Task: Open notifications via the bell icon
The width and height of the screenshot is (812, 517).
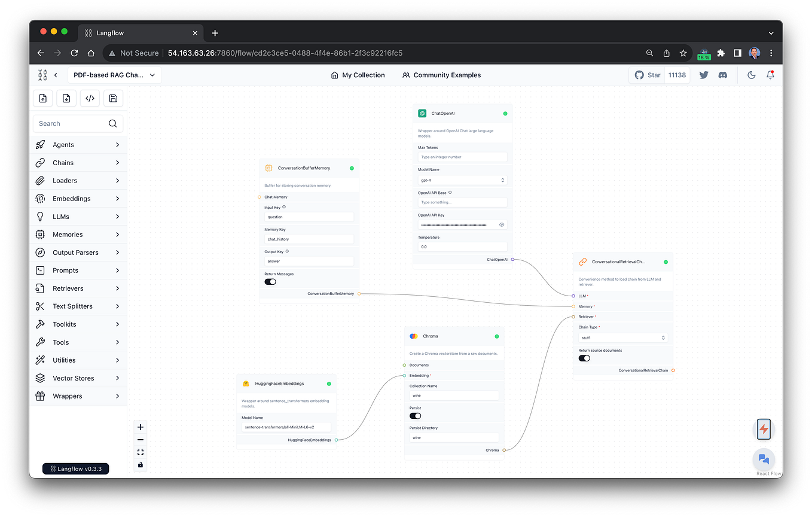Action: click(x=770, y=75)
